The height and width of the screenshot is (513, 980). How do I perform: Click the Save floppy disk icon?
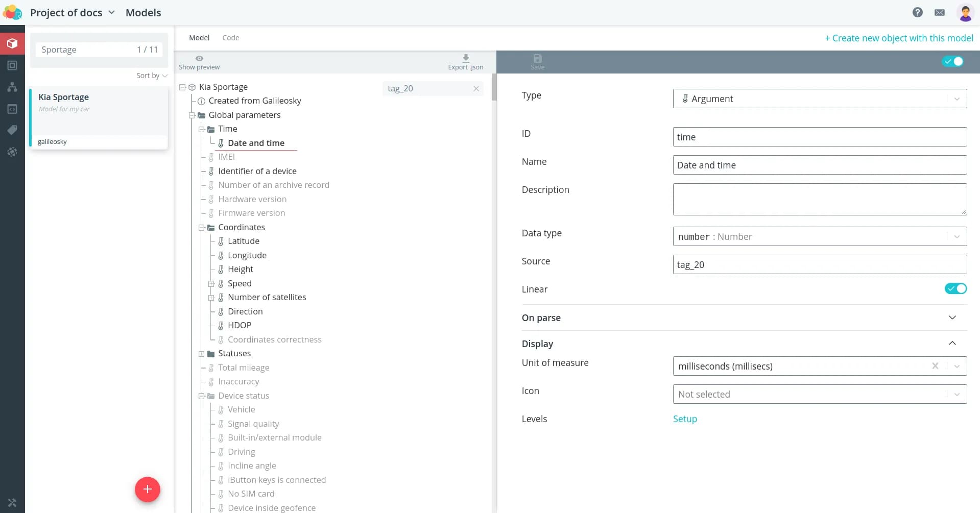point(537,59)
